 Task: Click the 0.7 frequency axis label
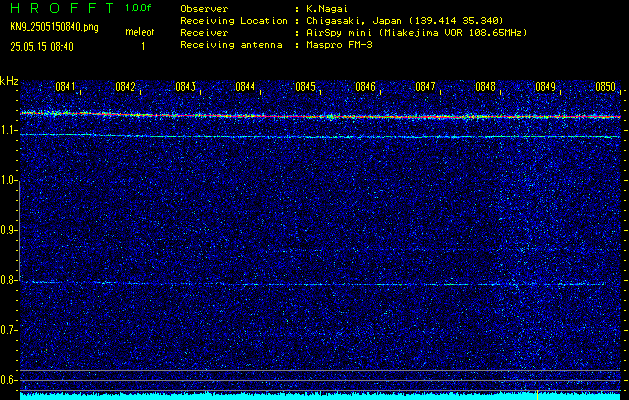coord(8,330)
